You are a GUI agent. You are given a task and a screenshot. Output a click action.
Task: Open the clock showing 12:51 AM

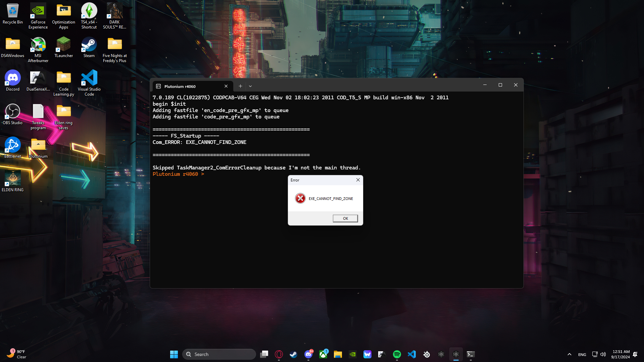pyautogui.click(x=621, y=354)
